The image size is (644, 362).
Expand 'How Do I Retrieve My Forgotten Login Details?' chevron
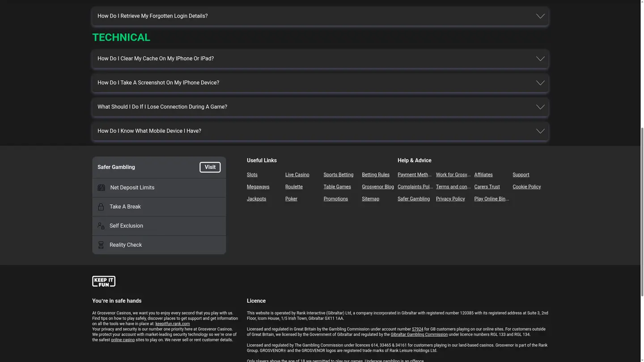[540, 16]
